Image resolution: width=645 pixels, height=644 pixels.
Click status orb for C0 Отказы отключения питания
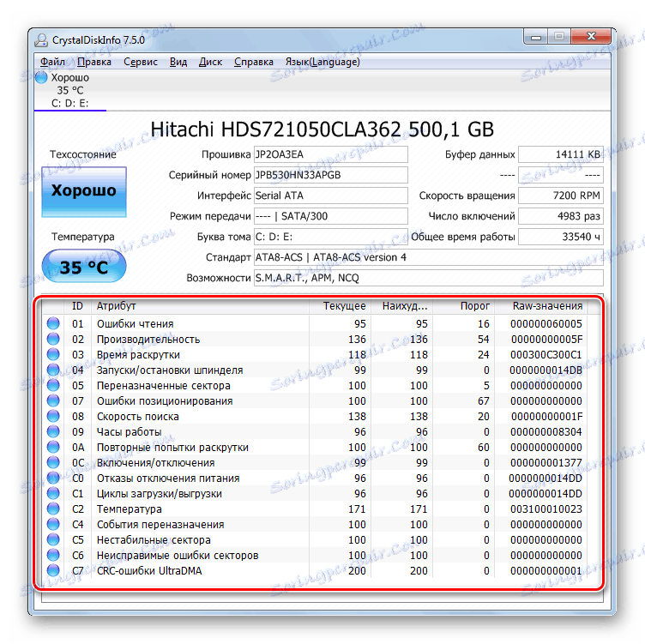(x=53, y=478)
